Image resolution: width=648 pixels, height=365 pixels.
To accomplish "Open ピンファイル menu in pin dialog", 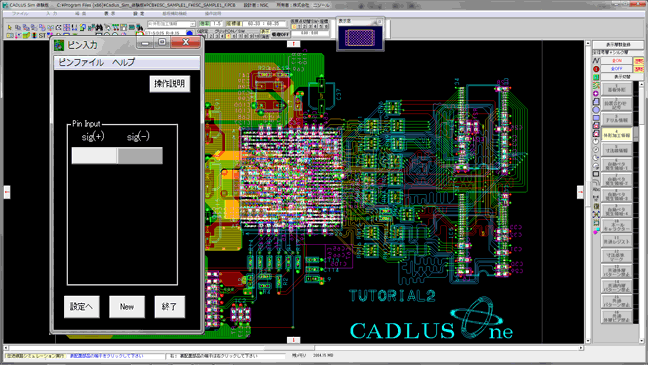I will [81, 62].
